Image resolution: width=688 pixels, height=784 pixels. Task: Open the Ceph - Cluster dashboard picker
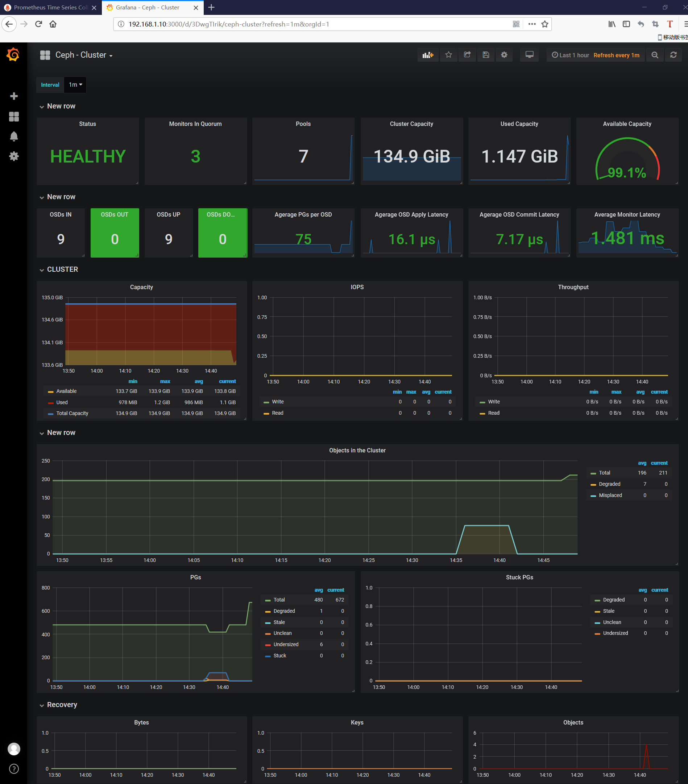coord(84,55)
